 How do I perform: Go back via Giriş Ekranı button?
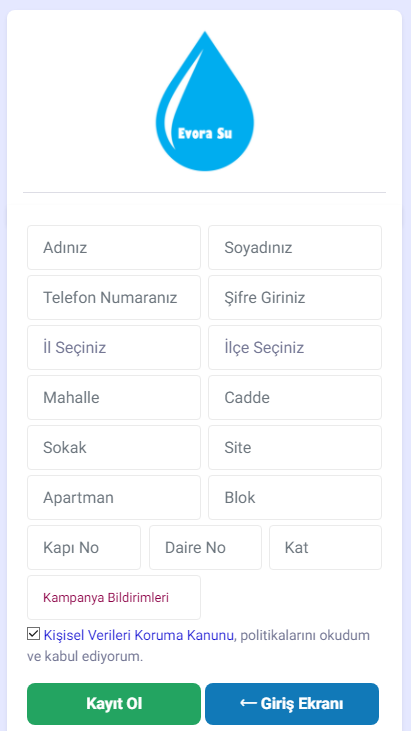point(292,703)
